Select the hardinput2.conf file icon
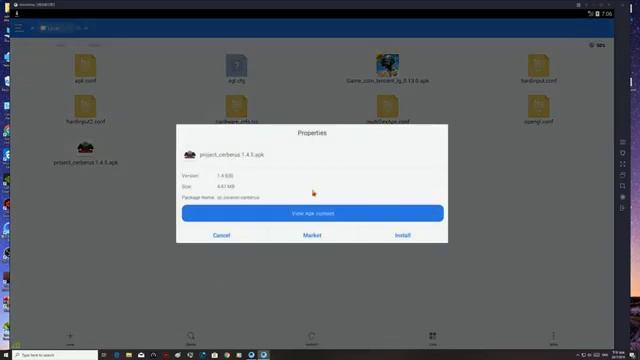The height and width of the screenshot is (360, 640). [85, 106]
